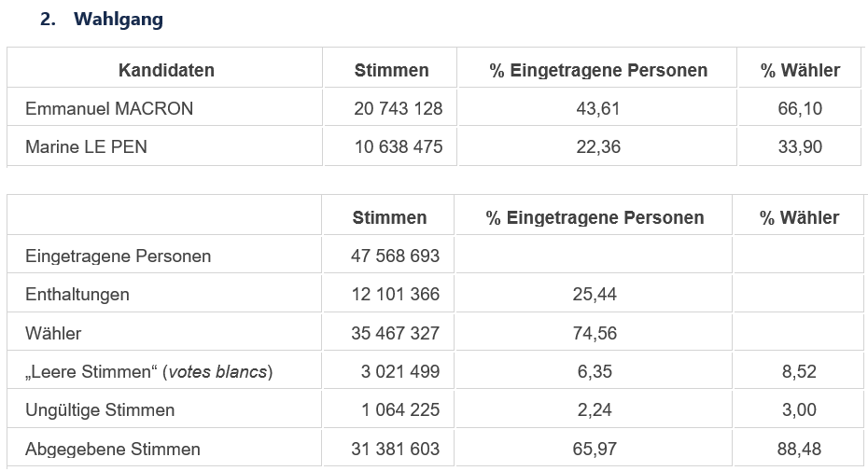The width and height of the screenshot is (868, 471).
Task: Select the Enthaltungen row label
Action: pyautogui.click(x=77, y=295)
